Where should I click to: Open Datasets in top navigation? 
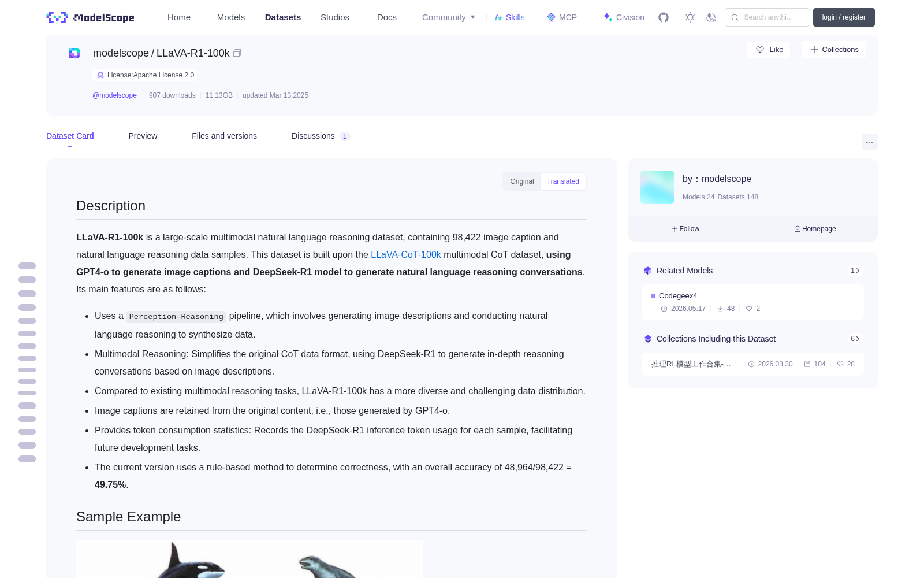283,17
